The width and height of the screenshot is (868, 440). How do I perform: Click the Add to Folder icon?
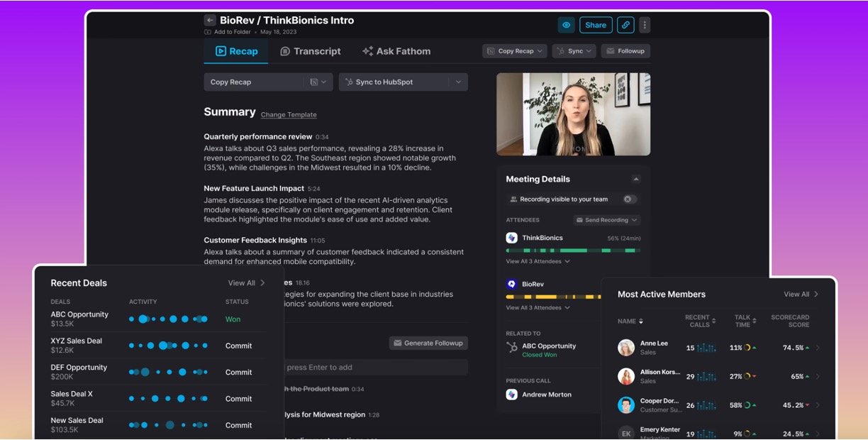208,32
